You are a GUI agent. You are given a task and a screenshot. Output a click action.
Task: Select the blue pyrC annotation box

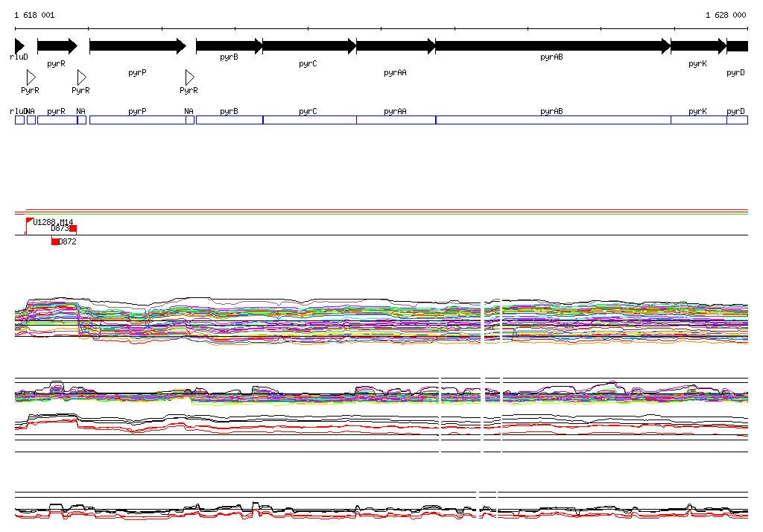tap(309, 120)
